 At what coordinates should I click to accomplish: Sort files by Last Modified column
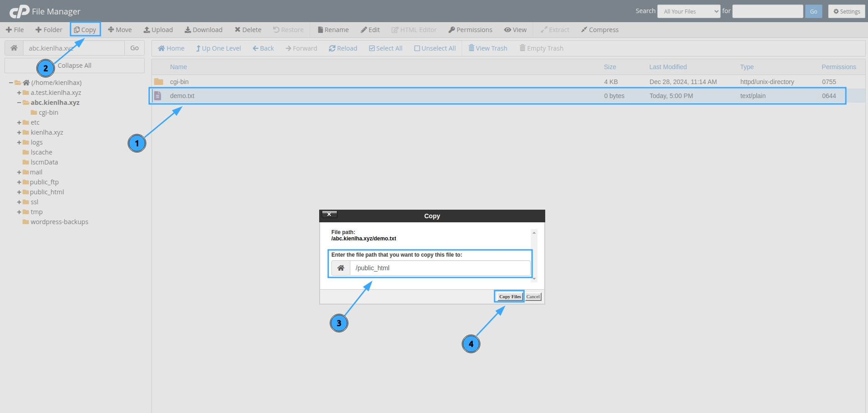tap(668, 67)
